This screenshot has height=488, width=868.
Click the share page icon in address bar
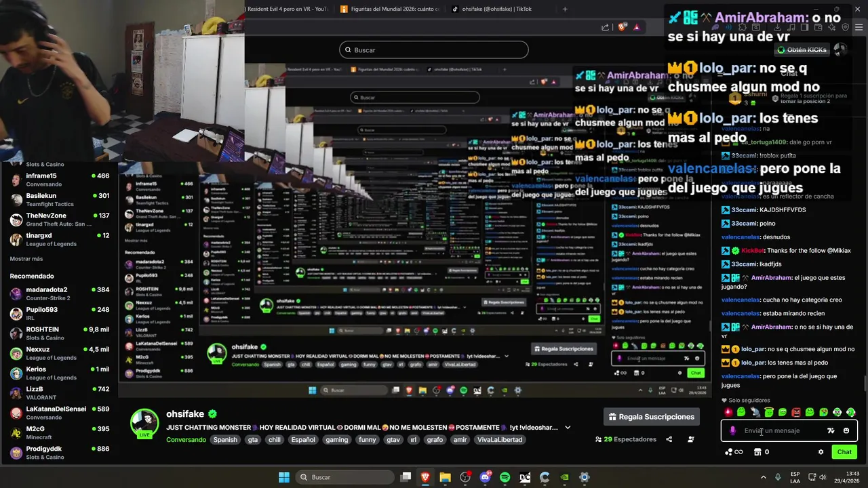(x=605, y=27)
